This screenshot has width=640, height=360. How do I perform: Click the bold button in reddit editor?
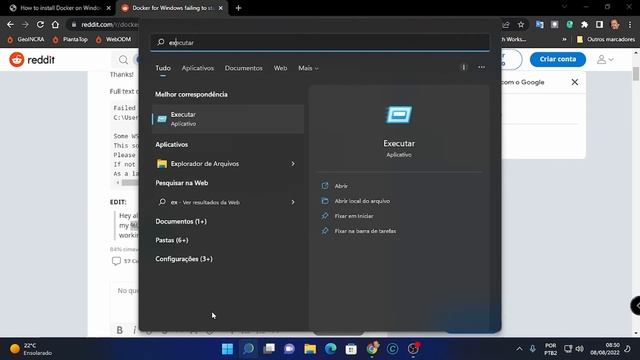[x=120, y=330]
